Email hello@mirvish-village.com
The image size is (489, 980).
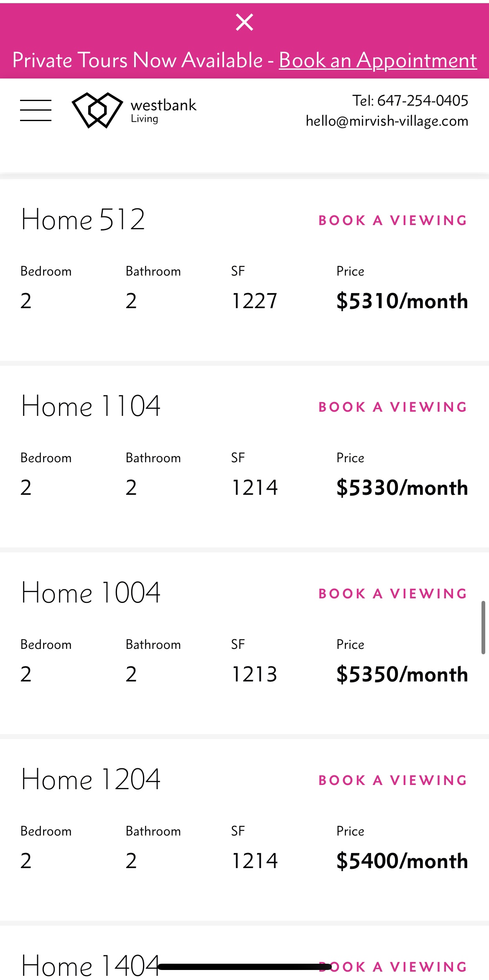tap(387, 121)
